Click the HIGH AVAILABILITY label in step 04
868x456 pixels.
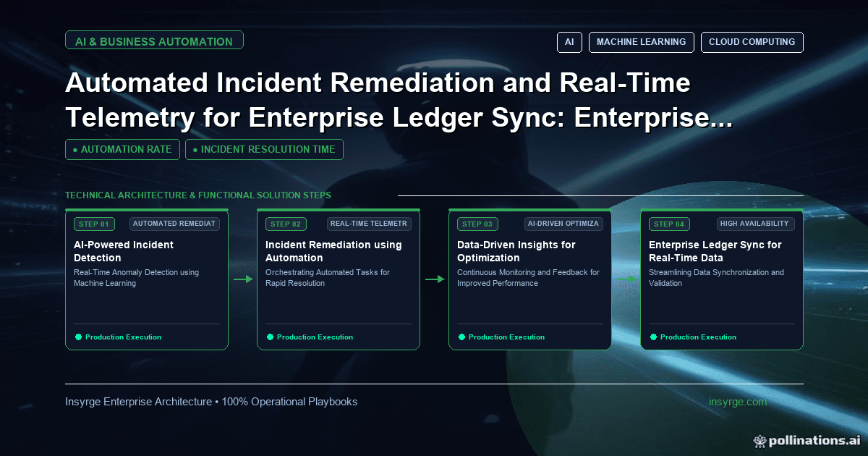click(754, 224)
